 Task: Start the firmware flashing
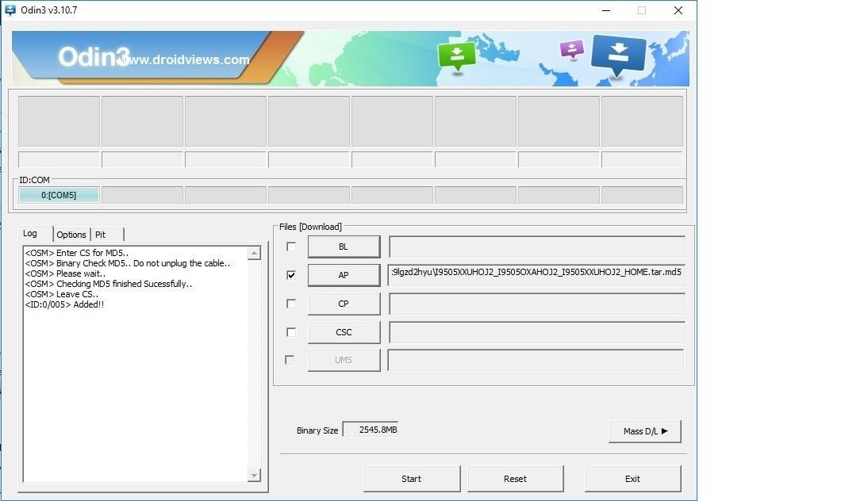[411, 479]
